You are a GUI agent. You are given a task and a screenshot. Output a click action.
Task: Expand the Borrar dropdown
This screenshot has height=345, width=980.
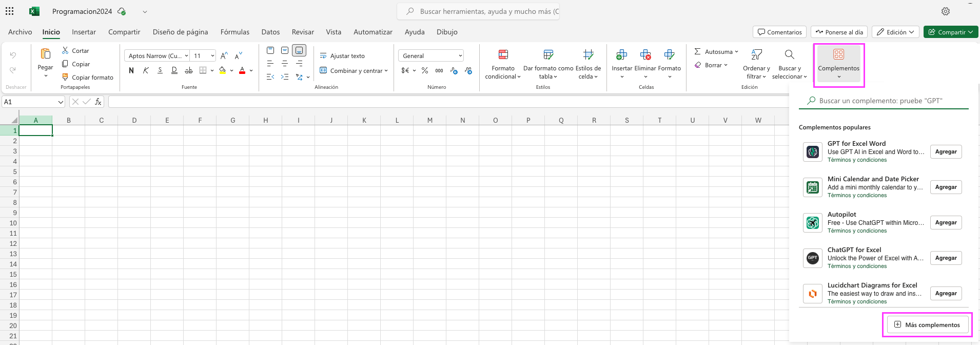pos(726,65)
